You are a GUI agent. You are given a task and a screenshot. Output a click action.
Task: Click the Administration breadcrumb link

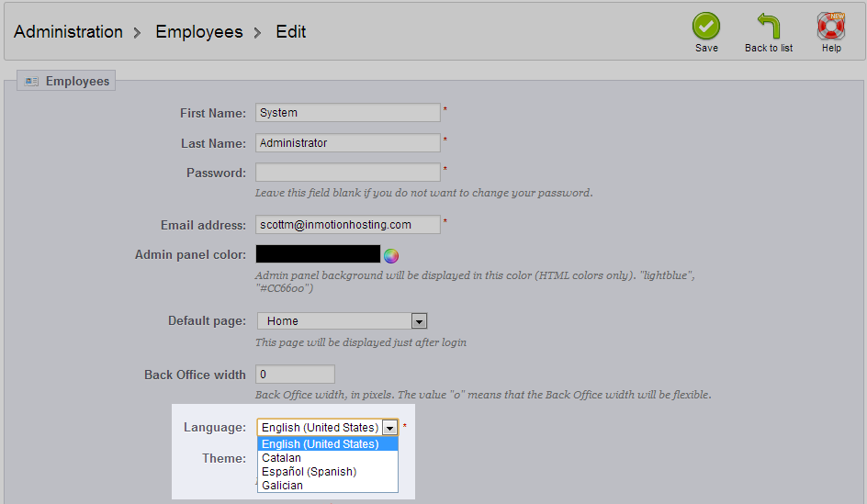pyautogui.click(x=68, y=32)
